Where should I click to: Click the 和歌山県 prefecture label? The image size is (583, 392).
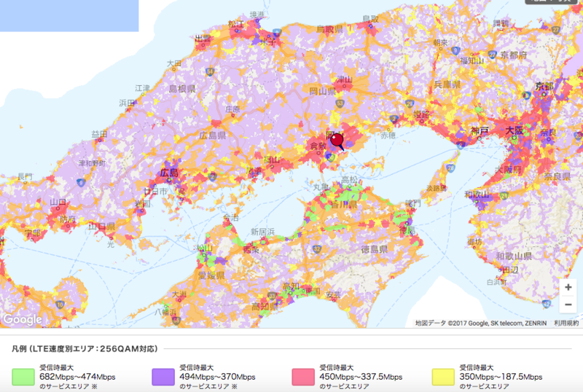click(x=514, y=256)
